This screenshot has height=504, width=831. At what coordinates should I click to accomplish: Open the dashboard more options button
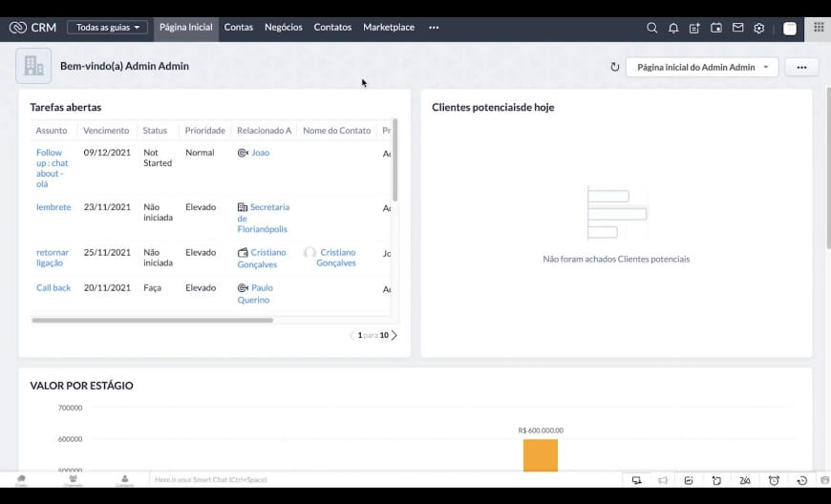801,67
